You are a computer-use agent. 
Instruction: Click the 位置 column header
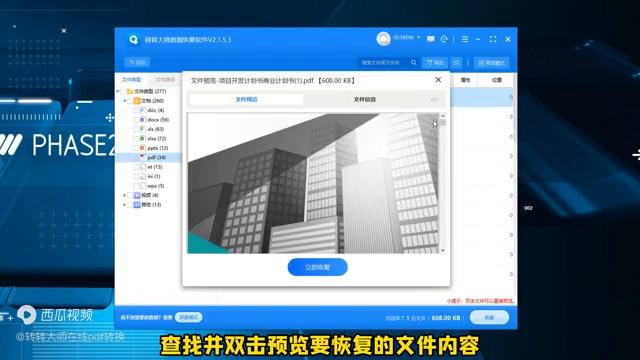coord(497,80)
